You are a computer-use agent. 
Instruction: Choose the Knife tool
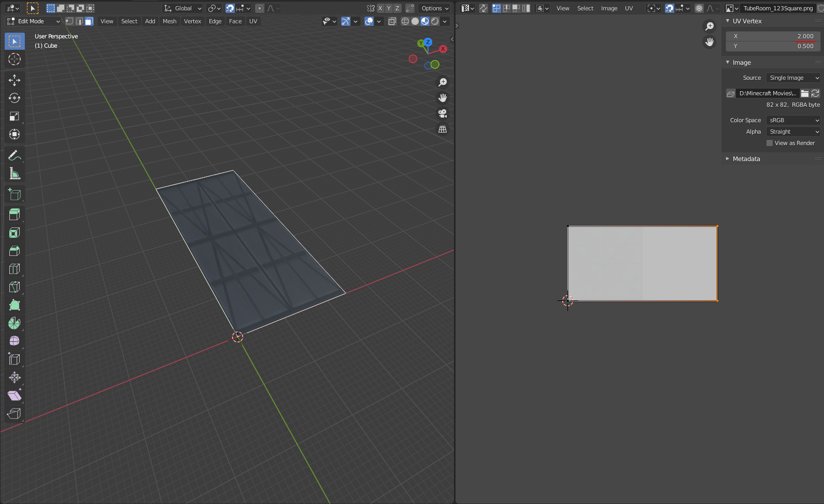click(15, 287)
